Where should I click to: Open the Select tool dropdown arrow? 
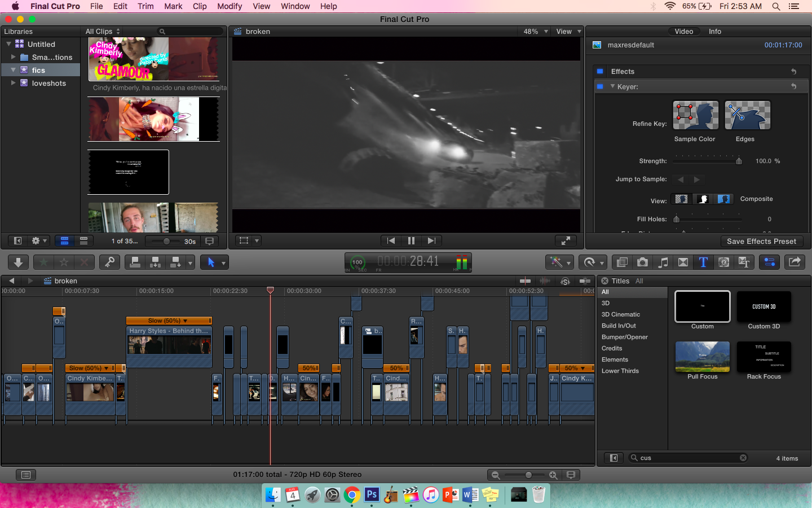point(223,263)
